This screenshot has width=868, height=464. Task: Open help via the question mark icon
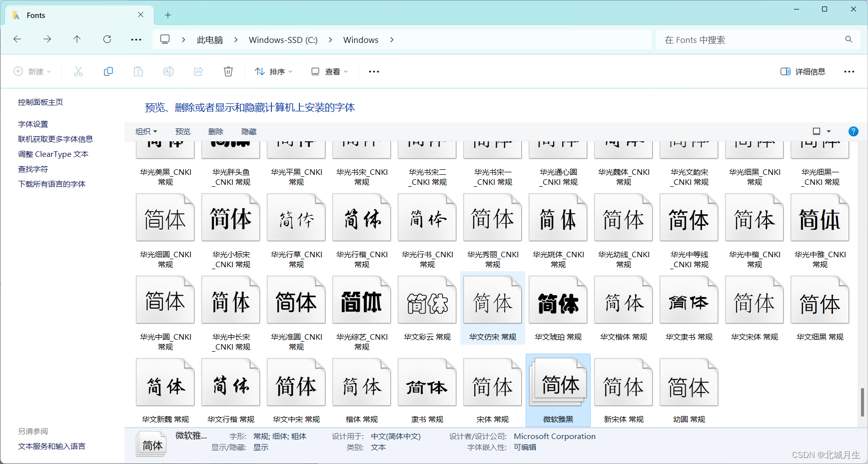[x=854, y=131]
